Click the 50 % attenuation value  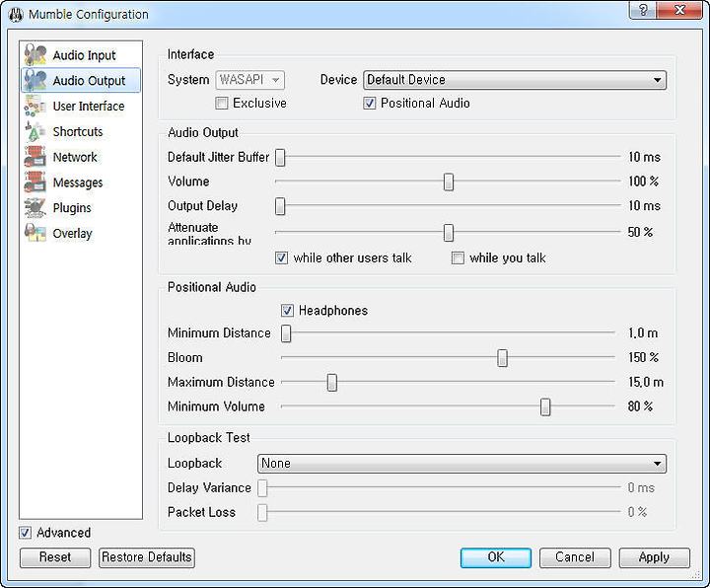pos(640,233)
